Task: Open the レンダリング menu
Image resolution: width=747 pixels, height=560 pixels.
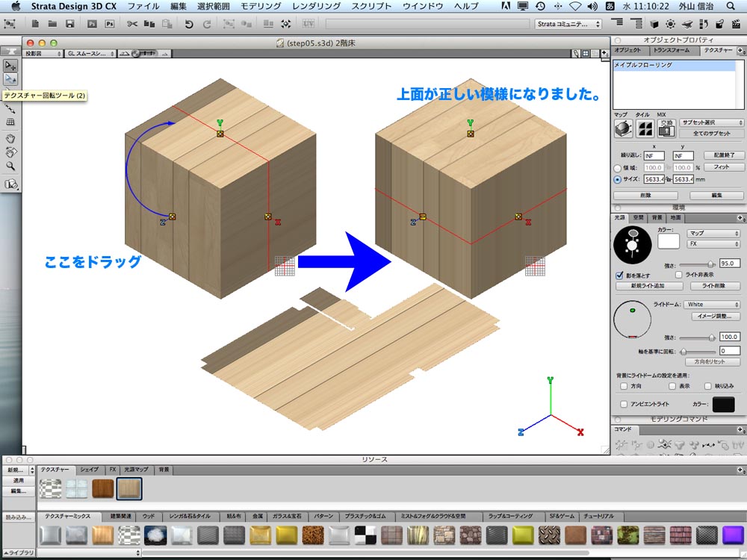Action: pyautogui.click(x=316, y=6)
